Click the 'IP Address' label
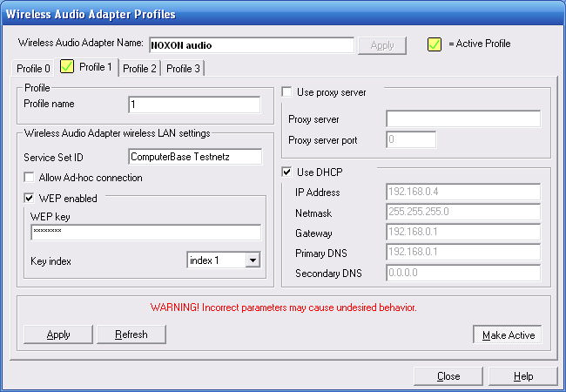 coord(317,193)
